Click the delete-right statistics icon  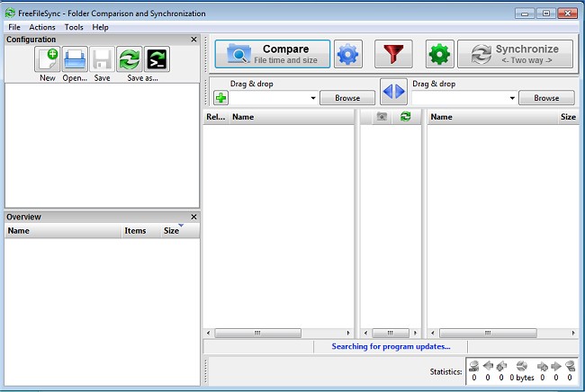(570, 366)
